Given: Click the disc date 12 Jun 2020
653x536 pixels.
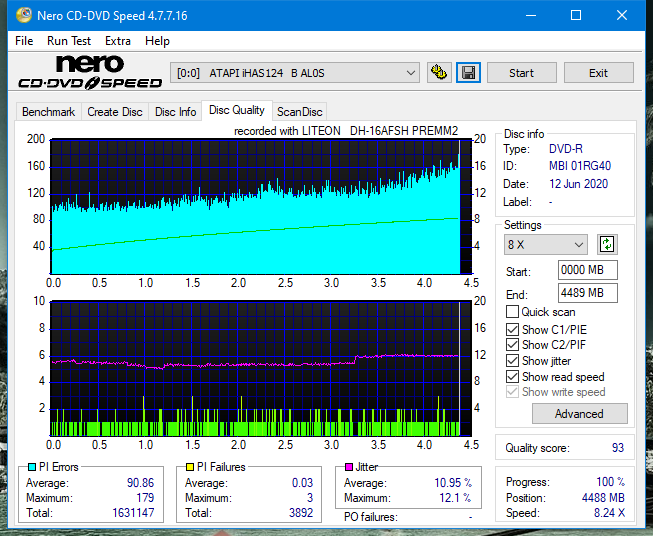Looking at the screenshot, I should coord(578,184).
